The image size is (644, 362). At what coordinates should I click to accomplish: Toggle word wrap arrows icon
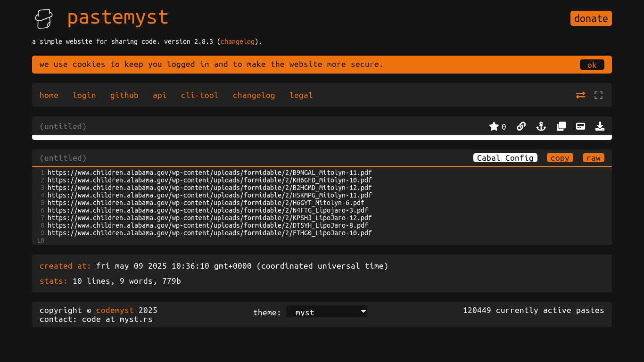coord(580,95)
